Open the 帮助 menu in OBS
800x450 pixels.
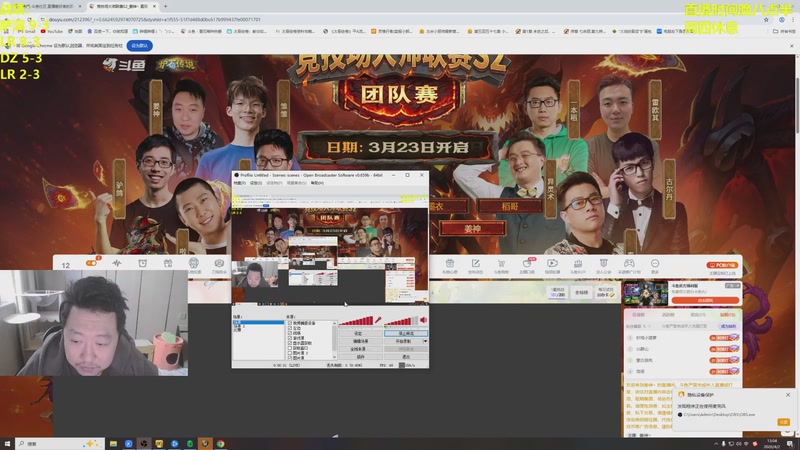pyautogui.click(x=317, y=183)
